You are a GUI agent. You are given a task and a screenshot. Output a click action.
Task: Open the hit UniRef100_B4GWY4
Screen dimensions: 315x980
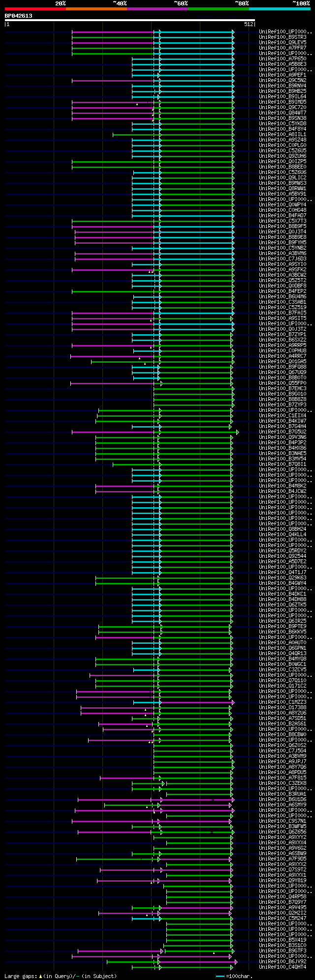283,583
